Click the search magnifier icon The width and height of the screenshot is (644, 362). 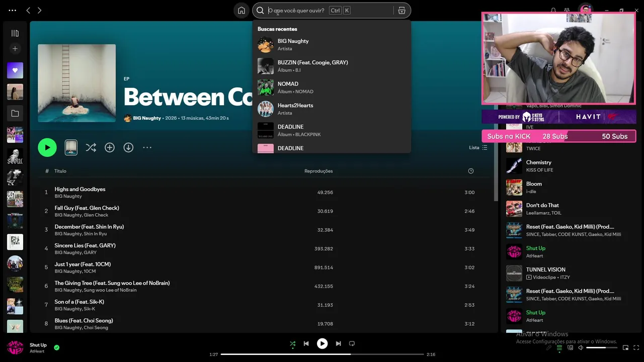(260, 11)
